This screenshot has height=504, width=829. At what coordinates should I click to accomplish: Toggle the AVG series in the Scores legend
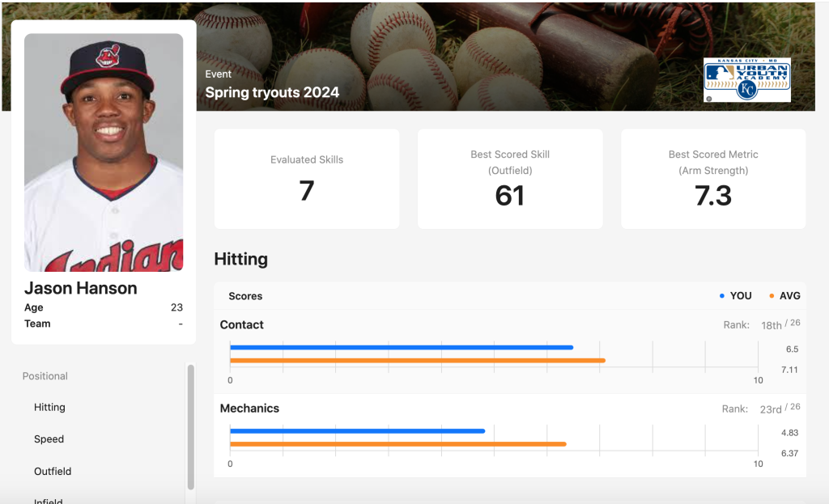coord(784,296)
